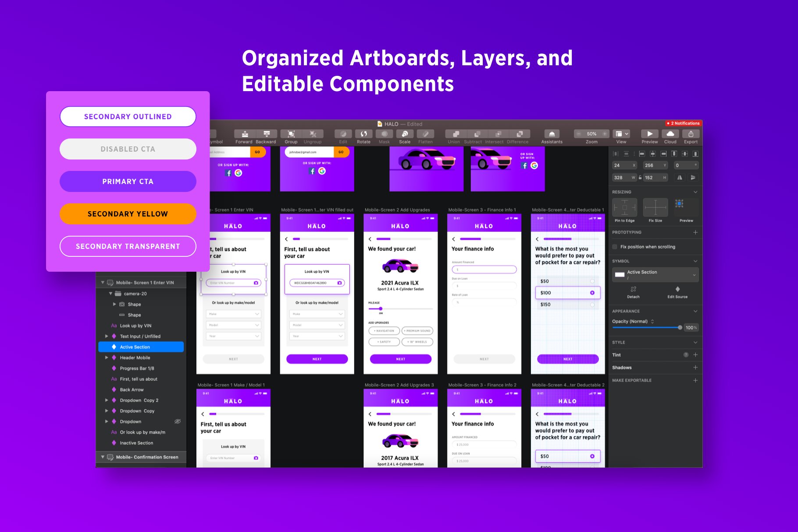The width and height of the screenshot is (798, 532).
Task: Click the Secondary Yellow button
Action: [x=128, y=214]
